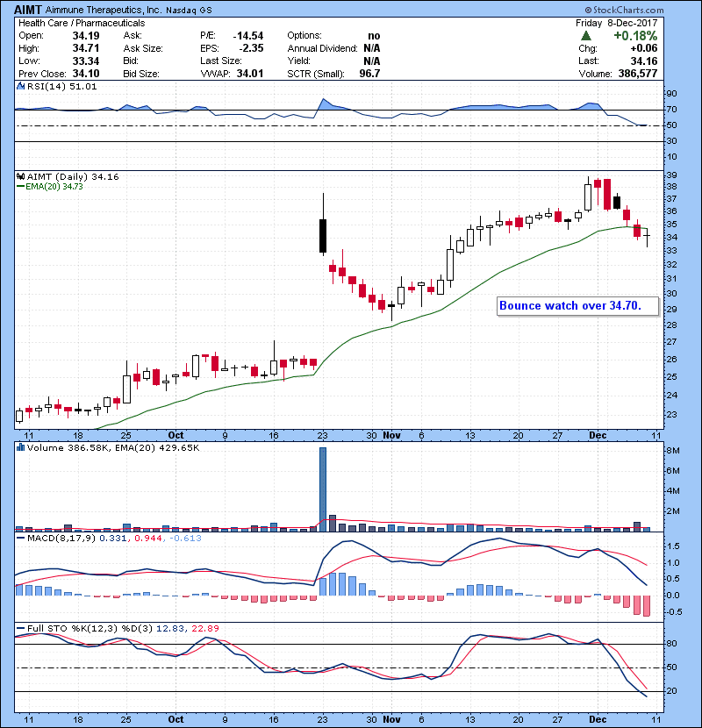The width and height of the screenshot is (702, 728).
Task: Click the date Friday 8-Dec-2017
Action: click(x=617, y=23)
